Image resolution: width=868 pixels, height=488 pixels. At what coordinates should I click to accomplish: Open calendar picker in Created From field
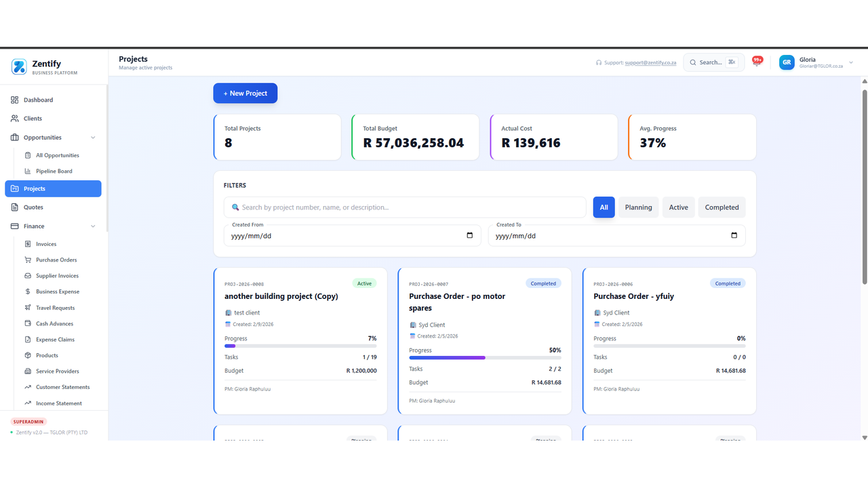tap(470, 236)
